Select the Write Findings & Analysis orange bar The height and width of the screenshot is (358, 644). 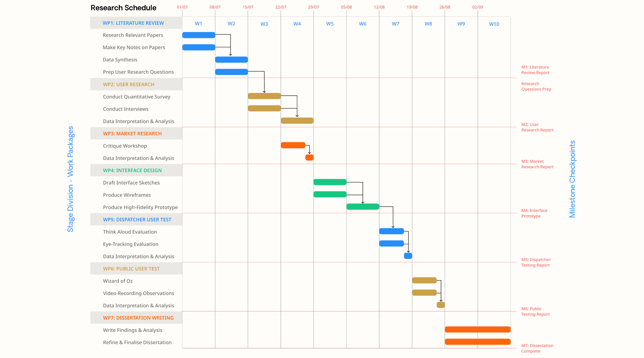[x=478, y=329]
